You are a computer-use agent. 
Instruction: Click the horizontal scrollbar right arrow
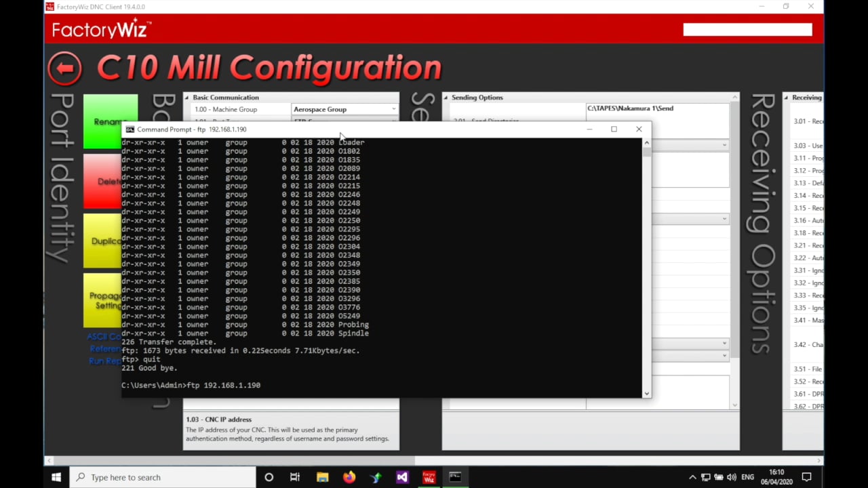(819, 461)
